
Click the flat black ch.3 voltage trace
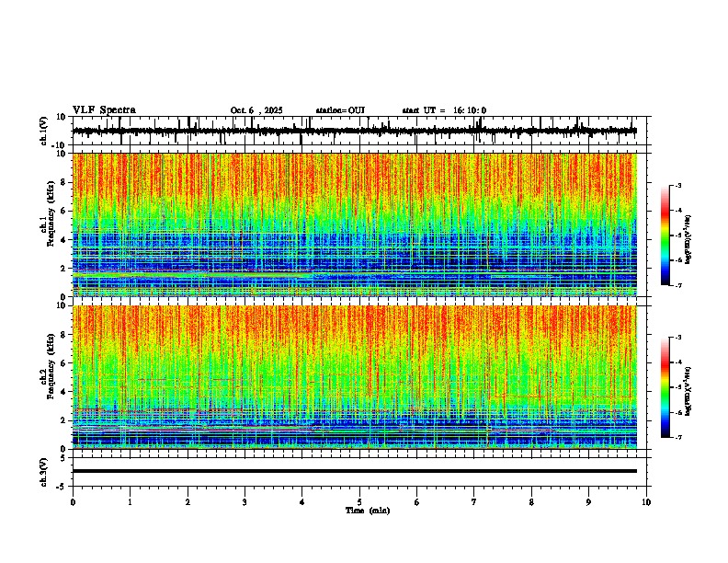[x=355, y=471]
